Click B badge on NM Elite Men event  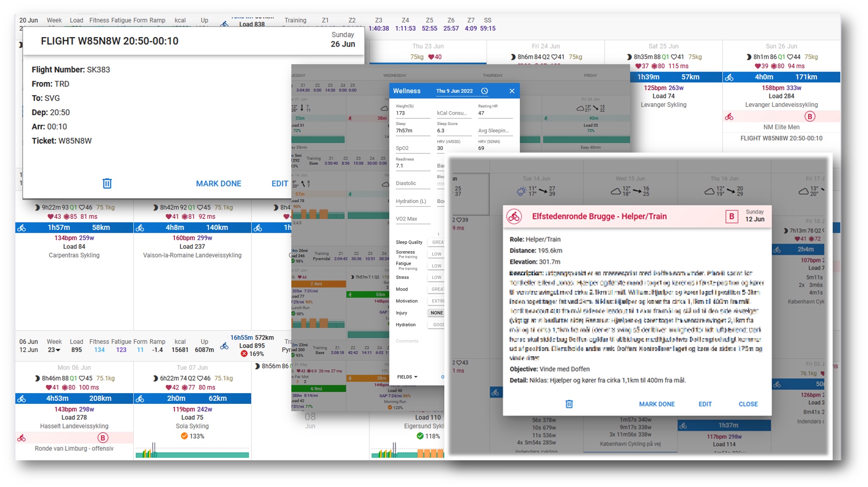point(809,116)
